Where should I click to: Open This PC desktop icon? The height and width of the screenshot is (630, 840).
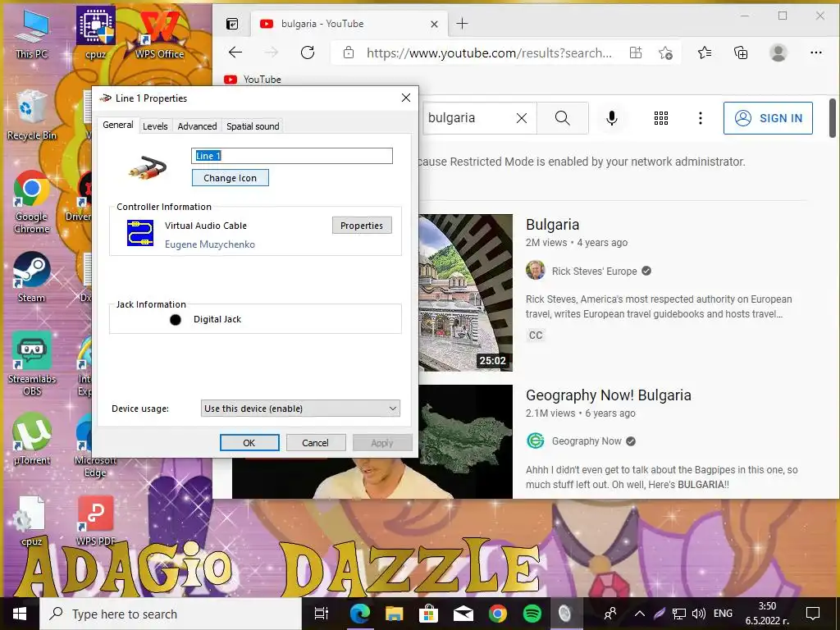[32, 33]
